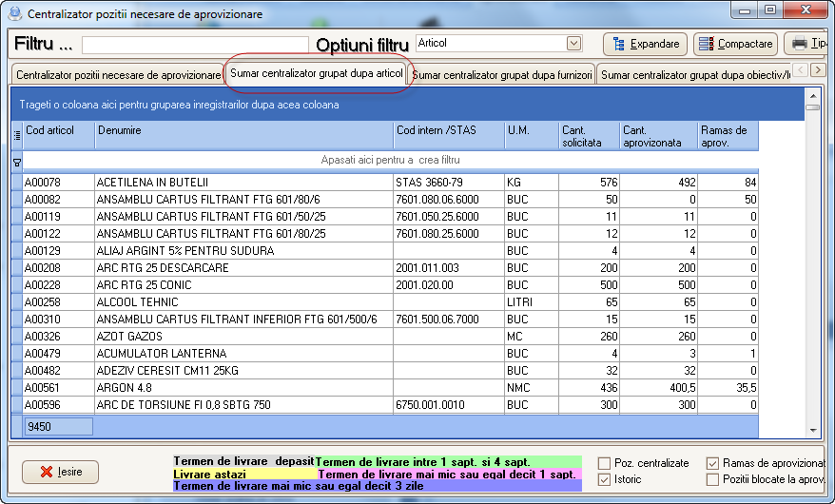835x504 pixels.
Task: Select row A00078 ACETILENA IN BUTELII
Action: (x=390, y=182)
